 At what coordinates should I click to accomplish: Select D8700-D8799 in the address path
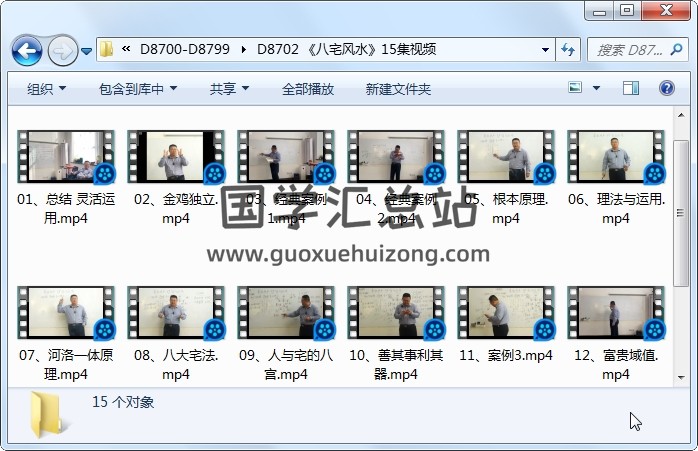[x=185, y=49]
